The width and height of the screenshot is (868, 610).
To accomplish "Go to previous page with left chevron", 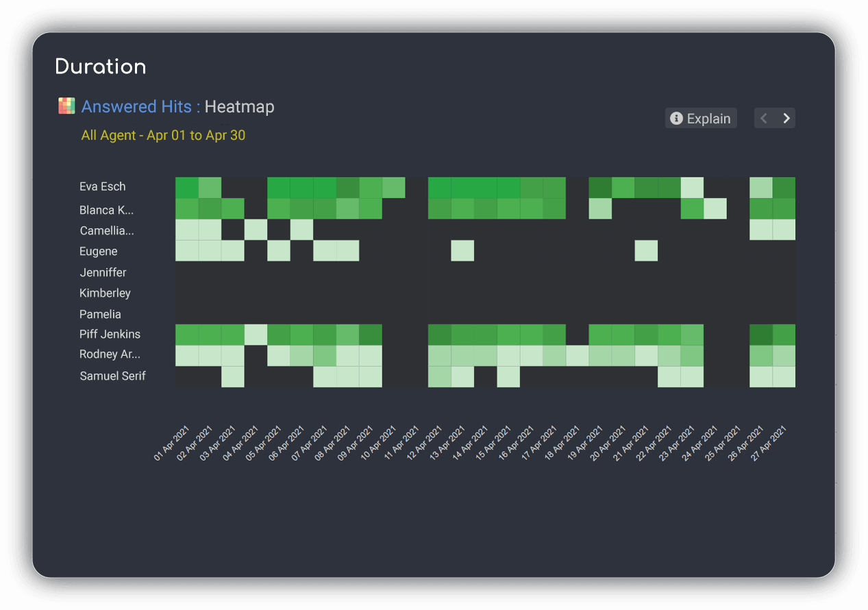I will coord(765,119).
